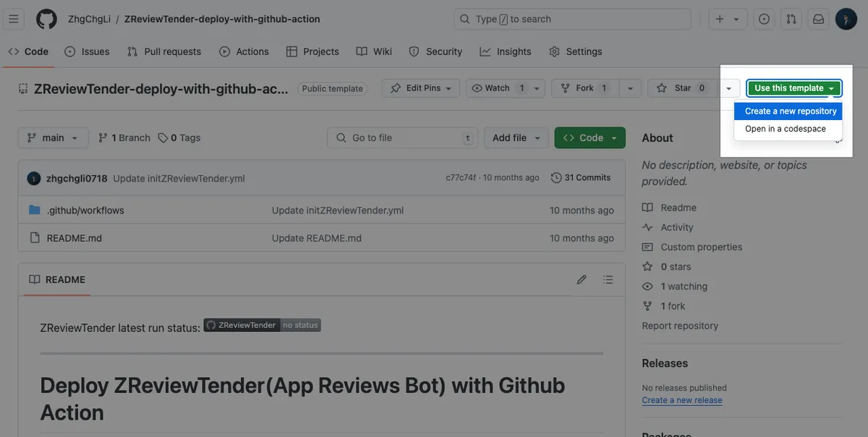Screen dimensions: 868x437
Task: Open the Add file dropdown
Action: tap(516, 137)
